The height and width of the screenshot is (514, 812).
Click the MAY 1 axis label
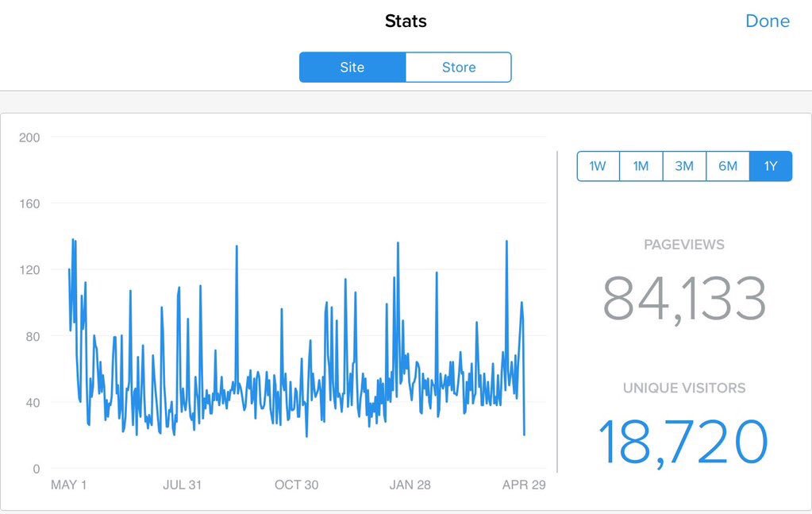tap(68, 485)
